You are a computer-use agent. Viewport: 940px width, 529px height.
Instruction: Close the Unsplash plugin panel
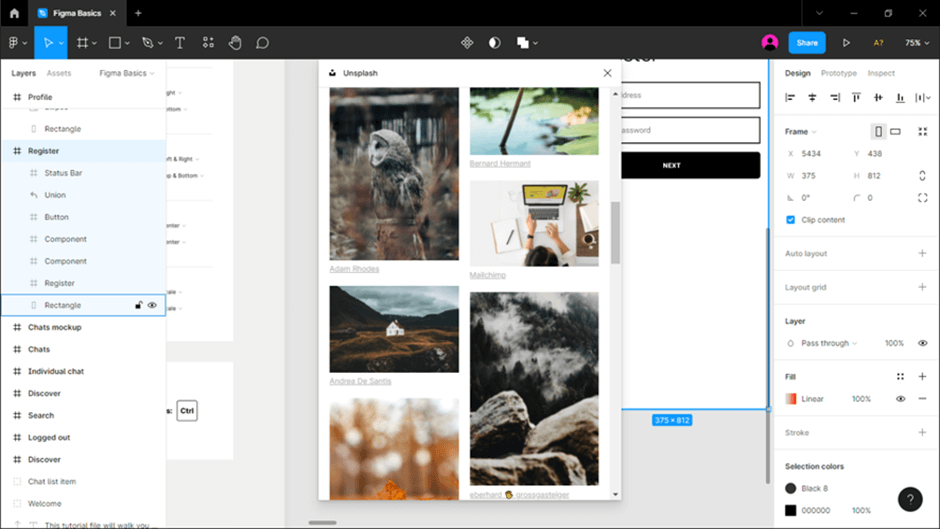click(607, 73)
